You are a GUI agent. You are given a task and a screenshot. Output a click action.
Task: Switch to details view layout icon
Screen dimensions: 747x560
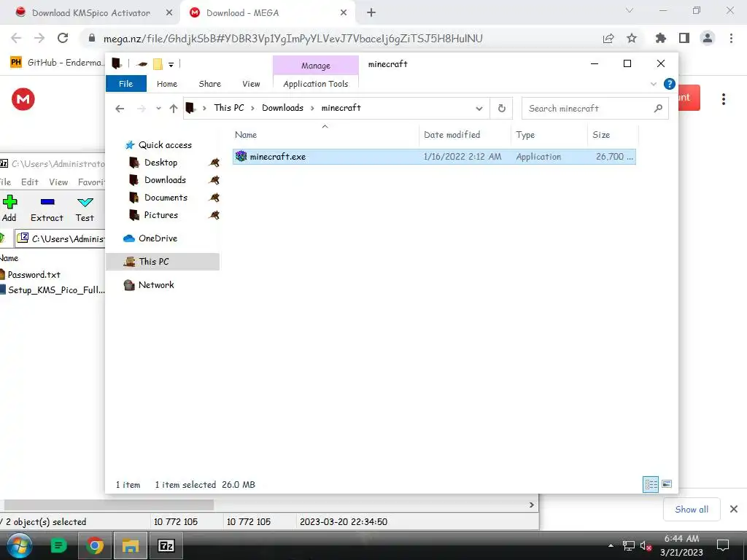(650, 484)
